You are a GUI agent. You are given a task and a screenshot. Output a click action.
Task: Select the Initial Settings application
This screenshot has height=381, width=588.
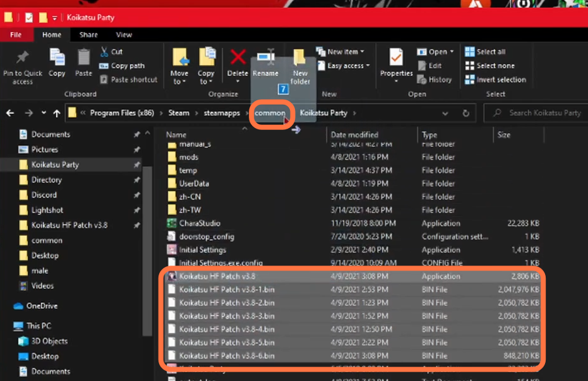tap(202, 250)
